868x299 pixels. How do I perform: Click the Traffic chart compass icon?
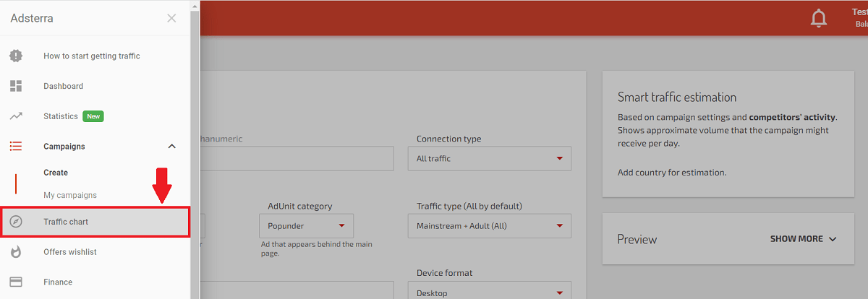[16, 222]
